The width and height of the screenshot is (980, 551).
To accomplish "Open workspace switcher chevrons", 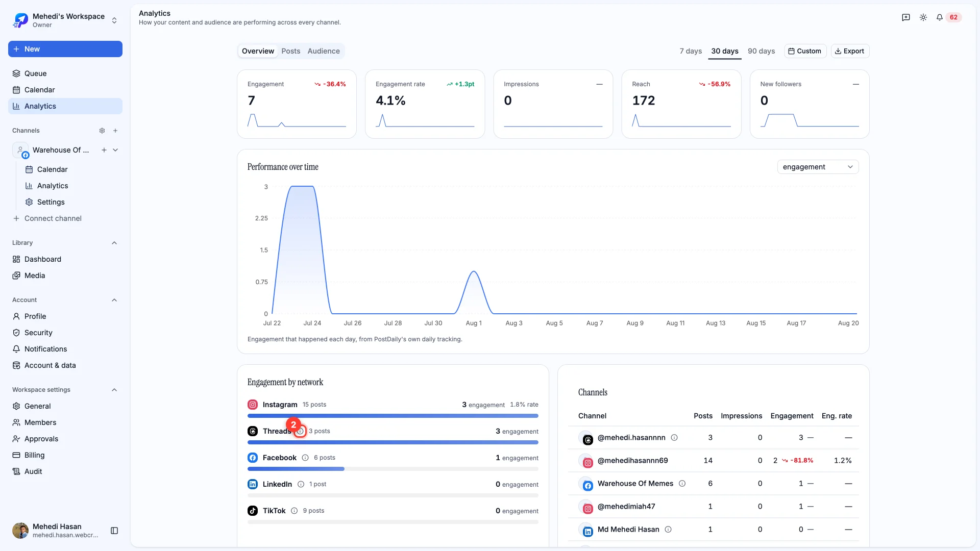I will (114, 20).
